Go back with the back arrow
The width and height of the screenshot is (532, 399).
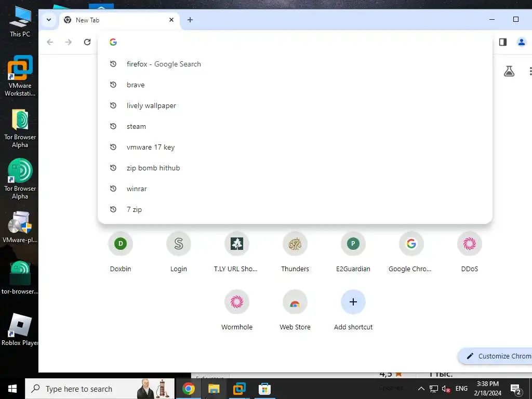pyautogui.click(x=50, y=42)
